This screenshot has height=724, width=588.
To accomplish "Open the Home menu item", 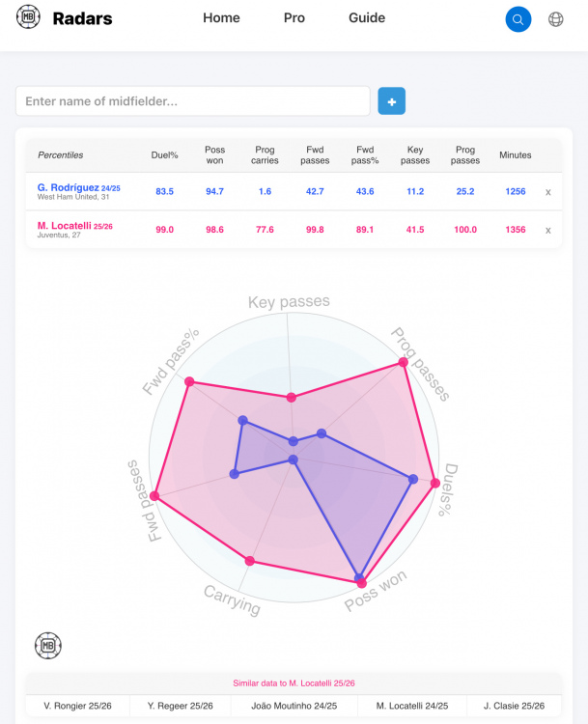I will pos(221,18).
